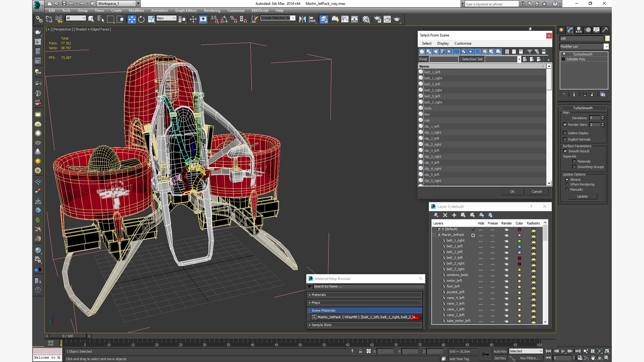Viewport: 644px width, 362px height.
Task: Enable Explicit Normals checkbox
Action: pyautogui.click(x=565, y=139)
